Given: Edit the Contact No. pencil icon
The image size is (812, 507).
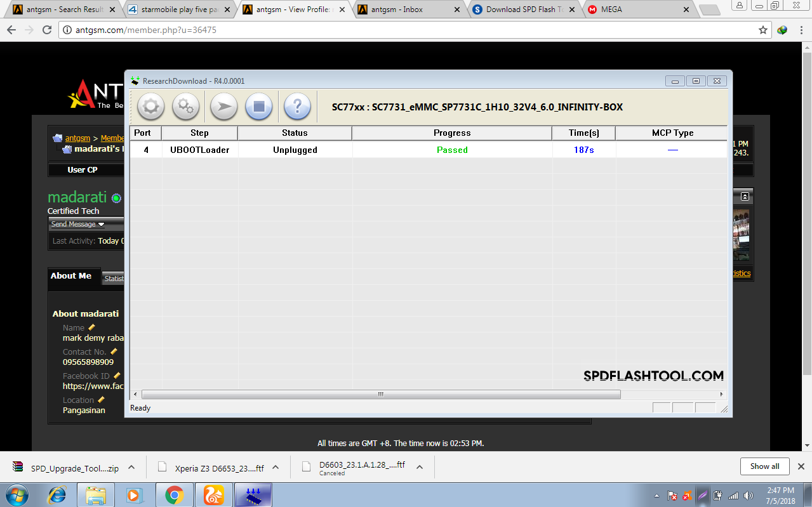Looking at the screenshot, I should point(114,352).
